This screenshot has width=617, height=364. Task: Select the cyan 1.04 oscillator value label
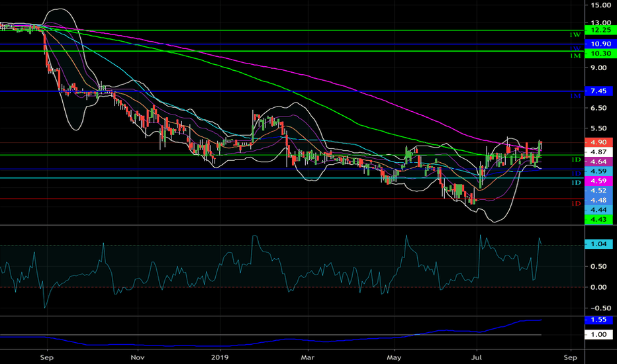click(x=598, y=244)
